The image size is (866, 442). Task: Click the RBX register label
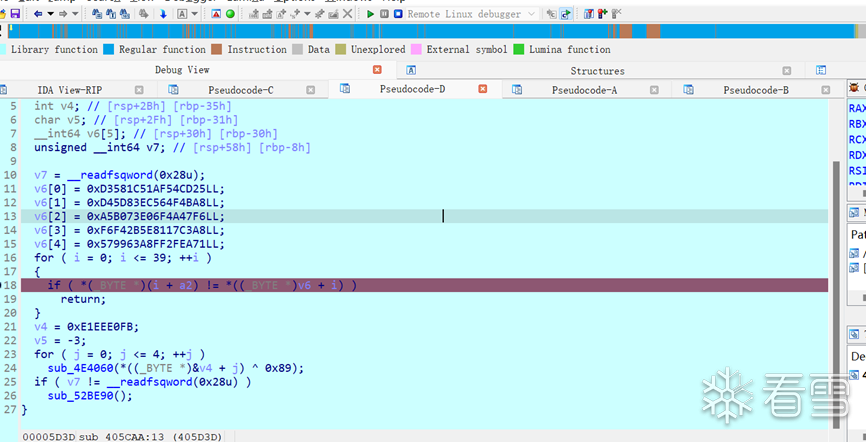coord(857,124)
